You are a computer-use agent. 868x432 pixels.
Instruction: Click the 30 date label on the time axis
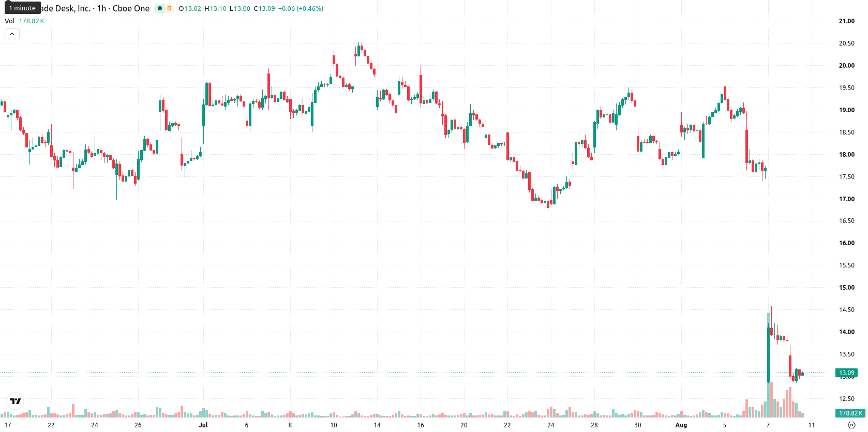[x=638, y=425]
